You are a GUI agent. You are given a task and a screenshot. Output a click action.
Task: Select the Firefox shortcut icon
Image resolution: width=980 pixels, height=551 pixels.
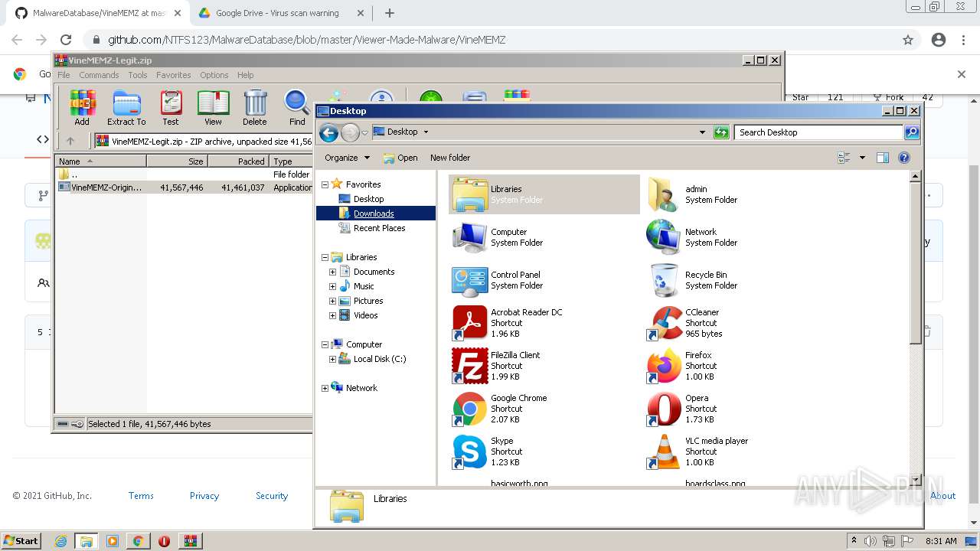pos(665,366)
